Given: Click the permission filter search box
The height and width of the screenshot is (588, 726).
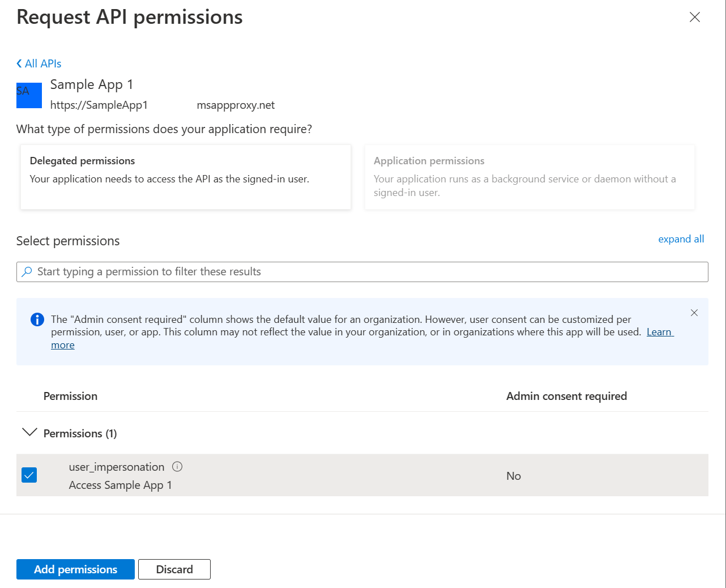Looking at the screenshot, I should click(x=362, y=271).
